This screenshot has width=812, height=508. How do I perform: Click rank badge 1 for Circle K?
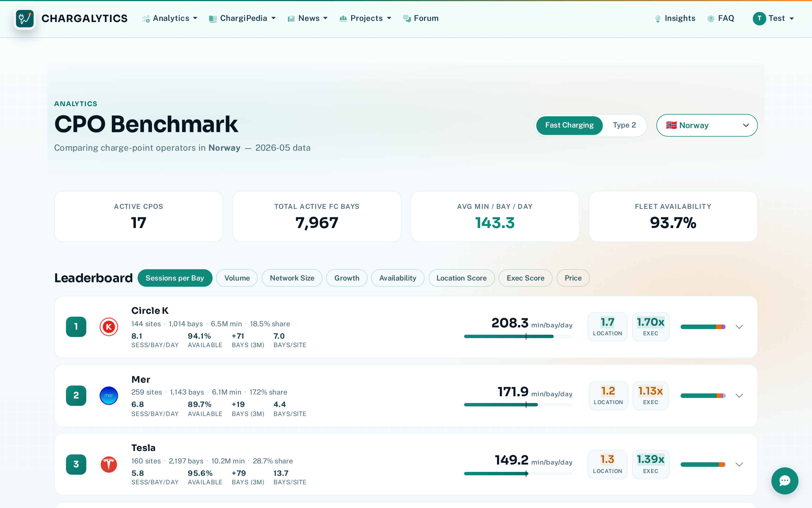(76, 327)
